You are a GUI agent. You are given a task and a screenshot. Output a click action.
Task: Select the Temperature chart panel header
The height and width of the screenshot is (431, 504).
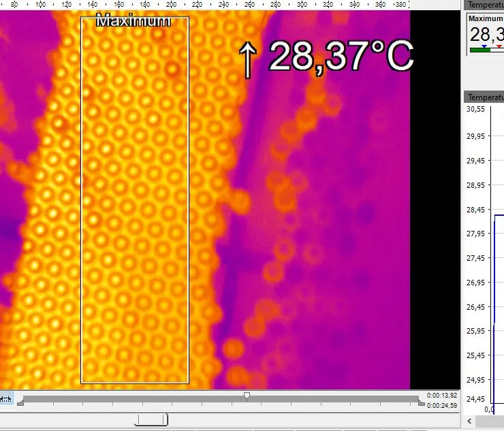(x=485, y=97)
